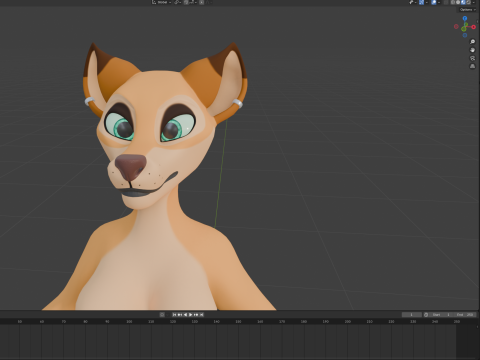Jump to the timeline end frame
Viewport: 480px width, 360px height.
coord(202,315)
